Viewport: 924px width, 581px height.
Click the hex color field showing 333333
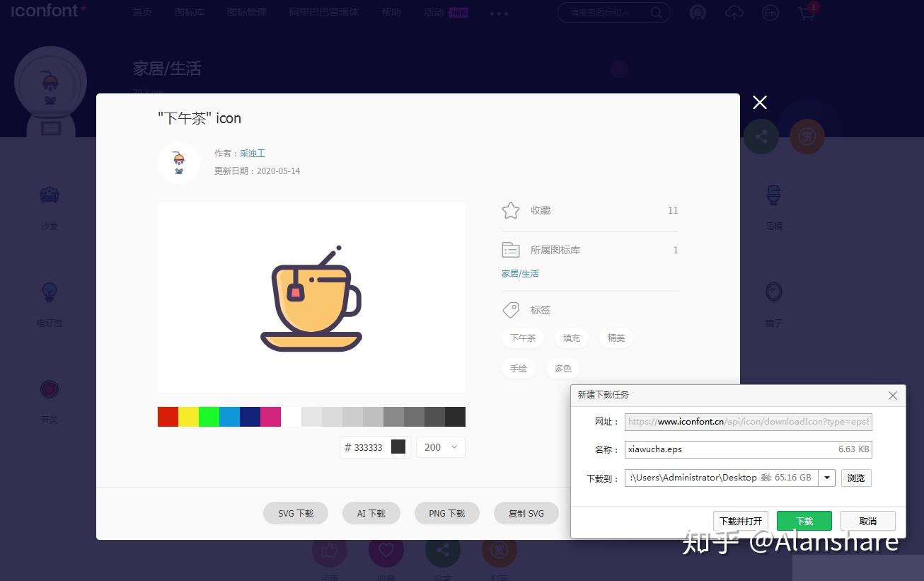point(374,447)
